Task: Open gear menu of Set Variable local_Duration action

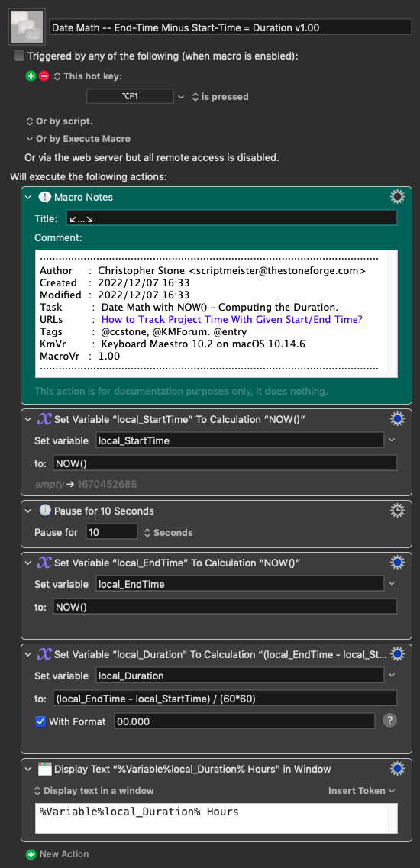Action: click(x=397, y=654)
